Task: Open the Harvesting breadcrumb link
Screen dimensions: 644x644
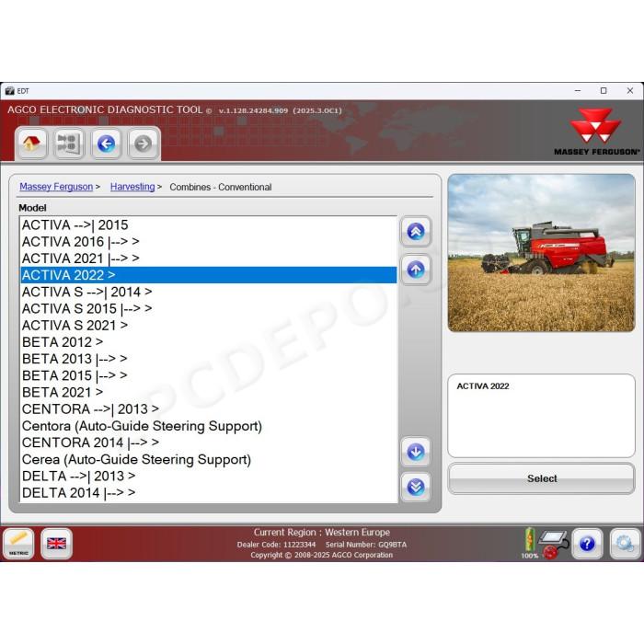Action: click(132, 187)
